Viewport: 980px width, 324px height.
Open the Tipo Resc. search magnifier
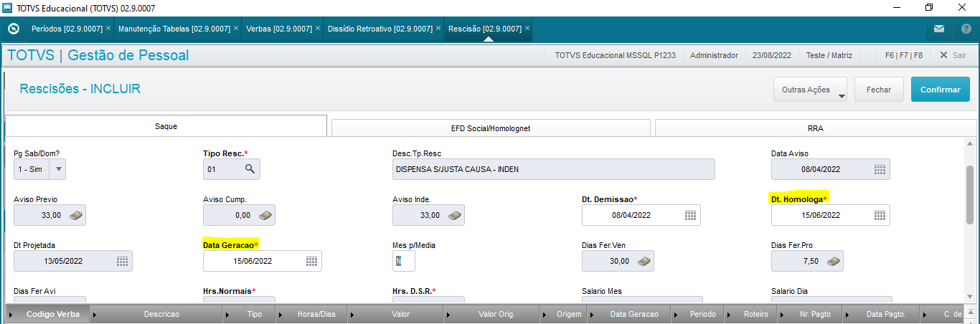click(x=250, y=169)
